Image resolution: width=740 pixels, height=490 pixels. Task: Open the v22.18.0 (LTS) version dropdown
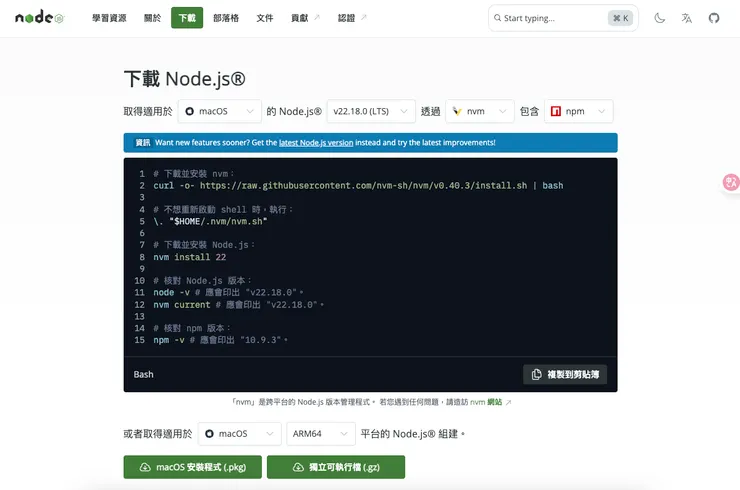tap(371, 111)
